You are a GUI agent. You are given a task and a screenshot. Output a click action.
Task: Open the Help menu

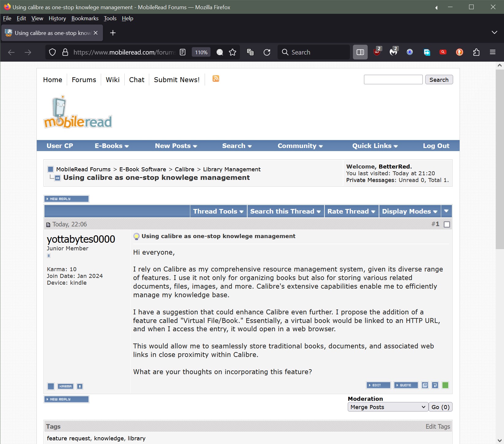click(127, 18)
